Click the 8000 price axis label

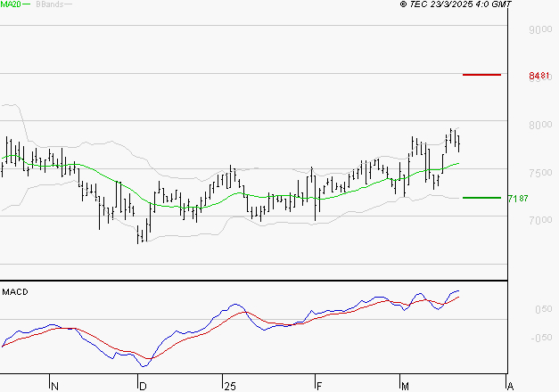tap(540, 125)
